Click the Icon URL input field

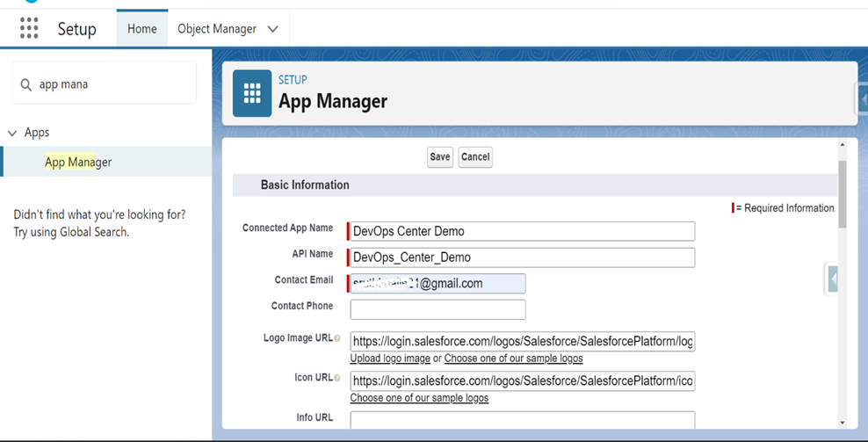pos(523,381)
